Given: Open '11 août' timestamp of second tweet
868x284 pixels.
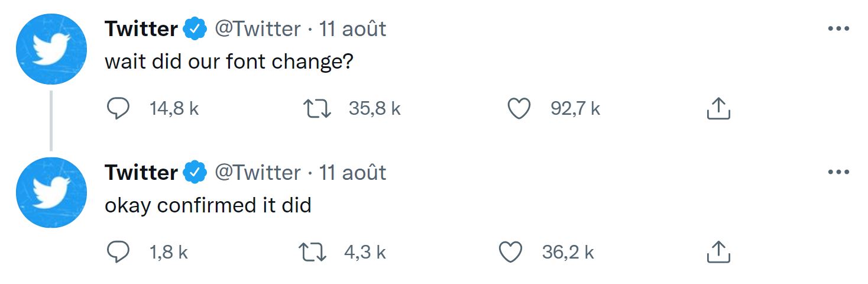Looking at the screenshot, I should click(353, 172).
